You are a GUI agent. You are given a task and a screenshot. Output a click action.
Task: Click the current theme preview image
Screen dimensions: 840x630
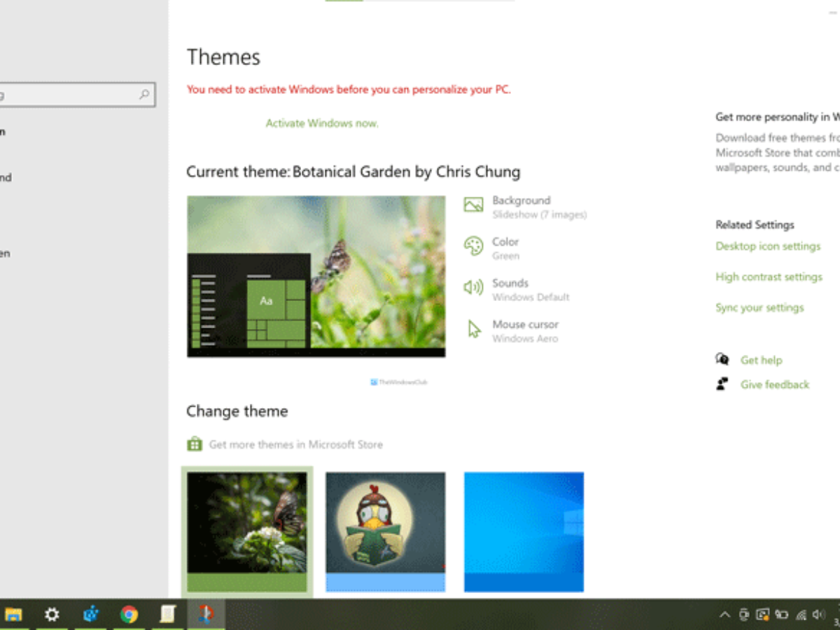tap(316, 276)
